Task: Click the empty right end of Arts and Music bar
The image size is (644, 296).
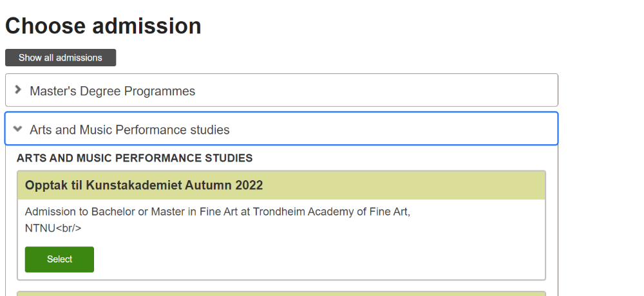Action: tap(451, 129)
